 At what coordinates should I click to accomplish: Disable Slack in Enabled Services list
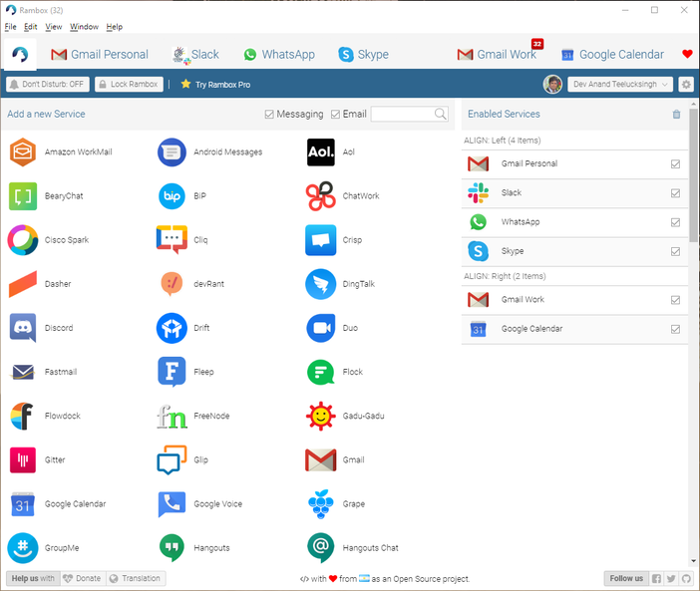[x=676, y=193]
